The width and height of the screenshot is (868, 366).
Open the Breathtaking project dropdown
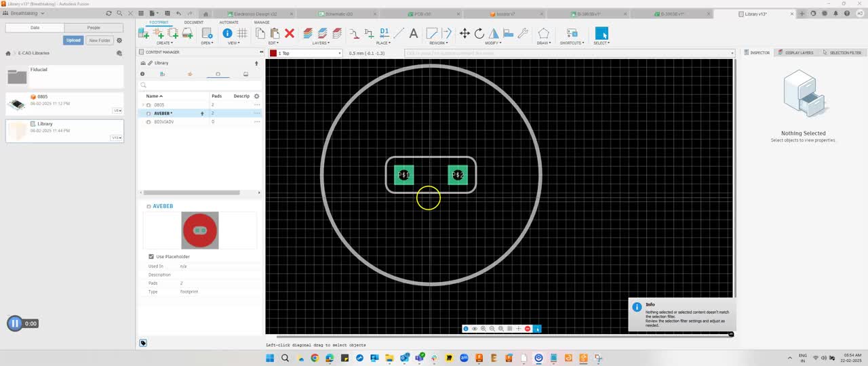coord(26,13)
